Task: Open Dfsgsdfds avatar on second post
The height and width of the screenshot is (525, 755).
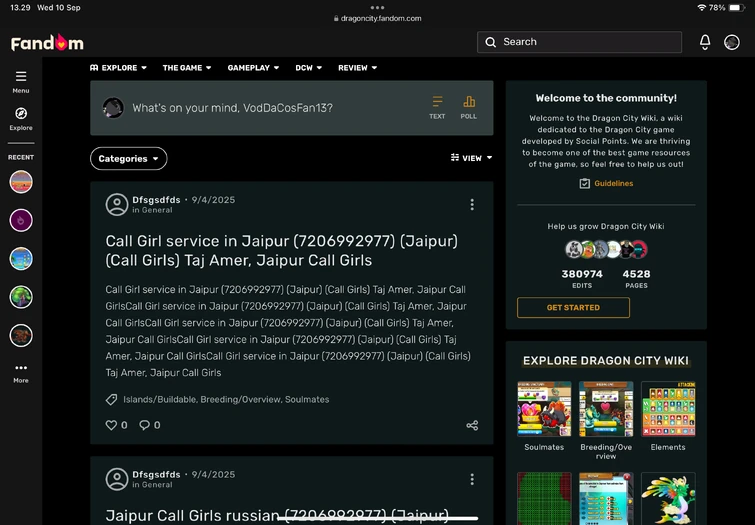Action: coord(117,479)
